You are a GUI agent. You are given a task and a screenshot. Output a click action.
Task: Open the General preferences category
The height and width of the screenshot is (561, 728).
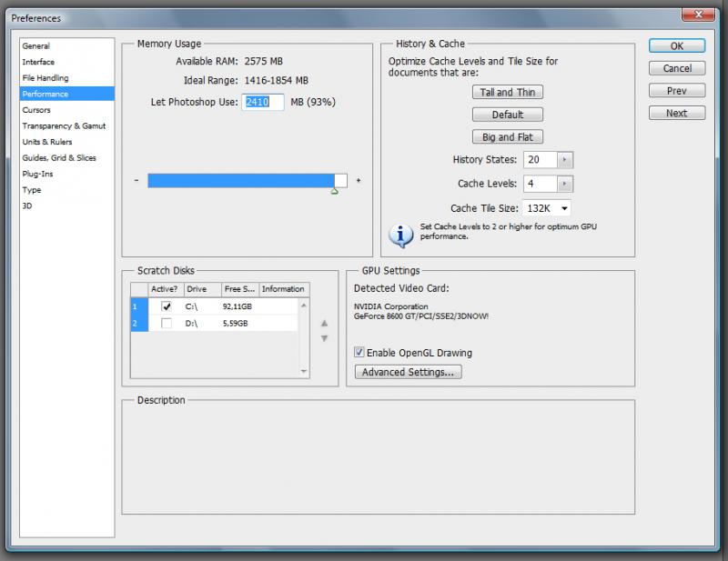[35, 46]
